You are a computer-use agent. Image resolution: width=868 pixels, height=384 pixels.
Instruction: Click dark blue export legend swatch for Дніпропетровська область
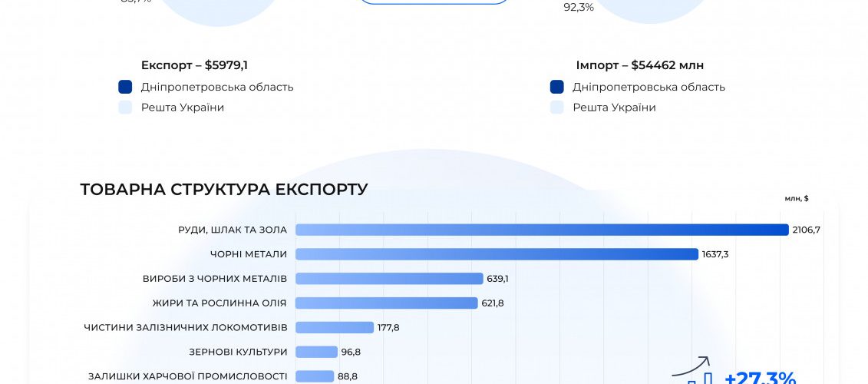(x=125, y=87)
